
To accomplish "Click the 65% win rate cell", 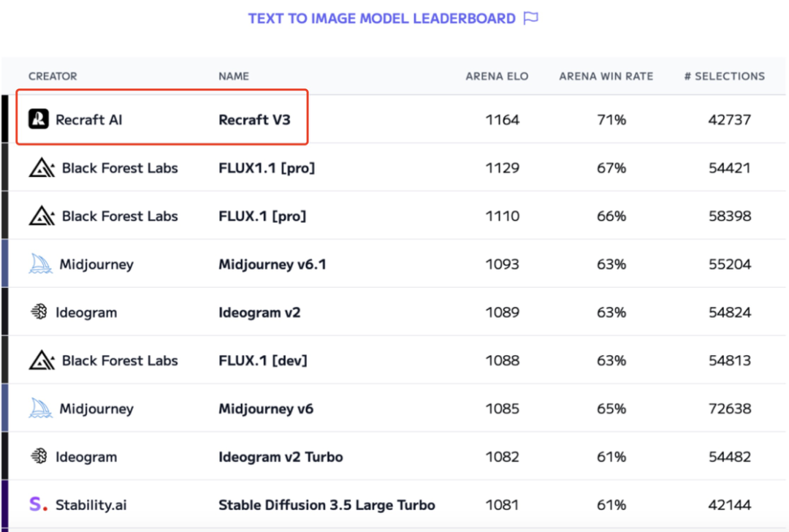I will coord(611,408).
